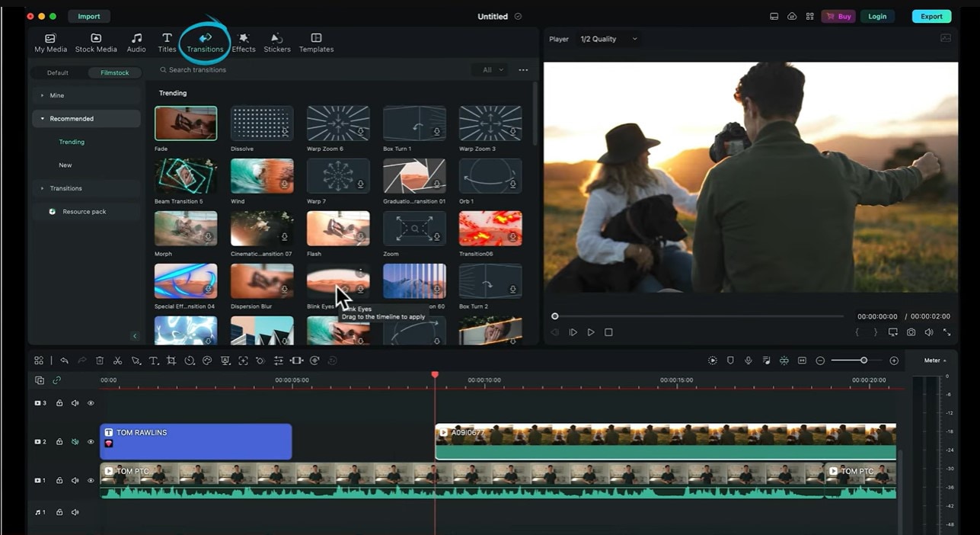Mute video track 1
The width and height of the screenshot is (980, 535).
[75, 481]
